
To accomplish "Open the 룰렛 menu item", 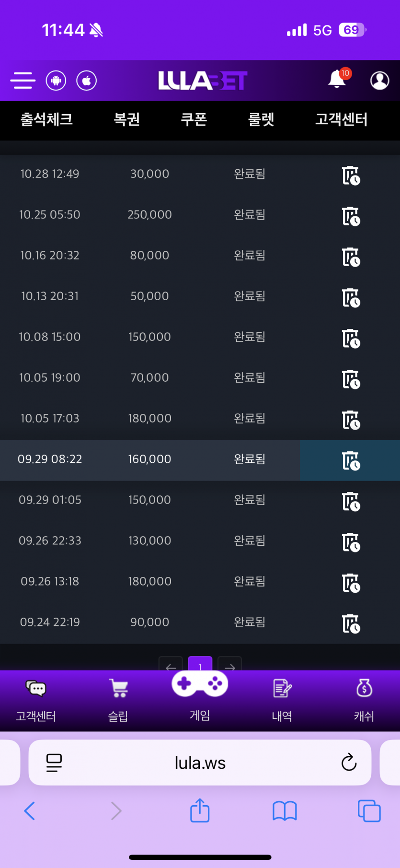I will pos(261,119).
